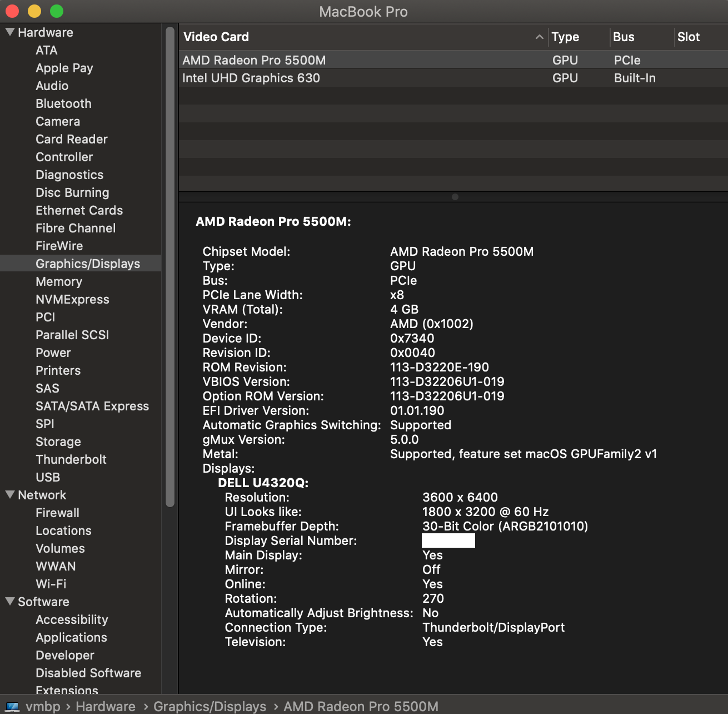Select Audio in the sidebar
Screen dimensions: 728x714
[x=52, y=86]
